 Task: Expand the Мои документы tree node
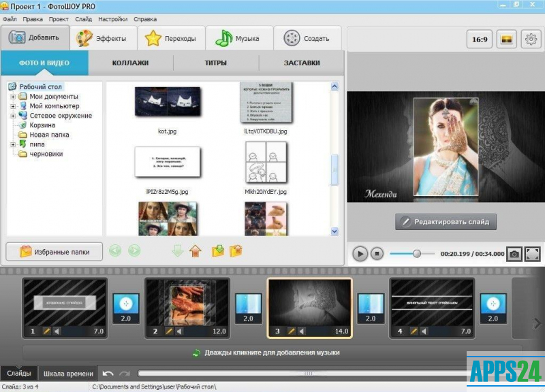coord(13,97)
